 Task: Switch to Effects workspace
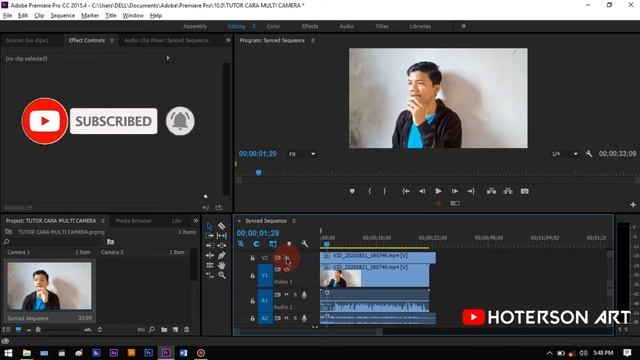pyautogui.click(x=310, y=26)
